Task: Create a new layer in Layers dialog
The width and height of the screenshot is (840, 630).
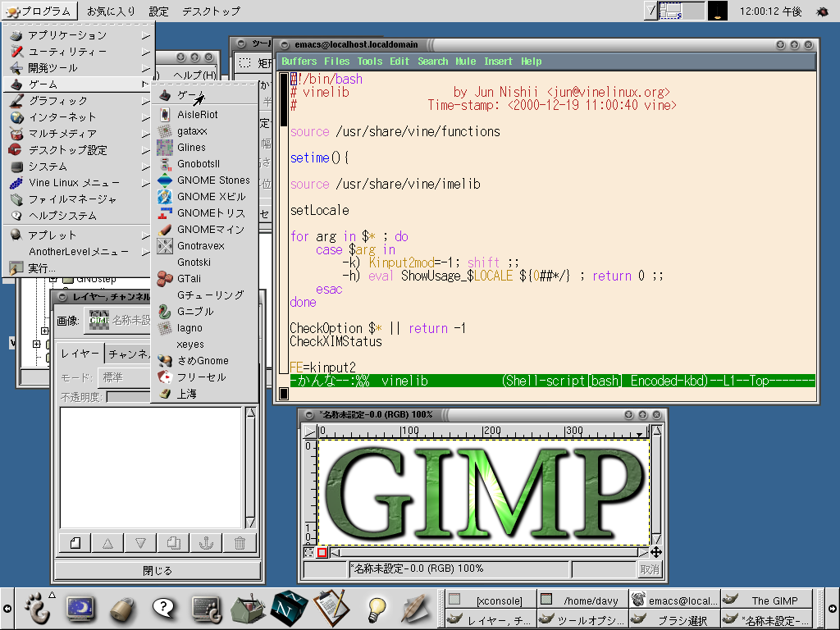Action: (75, 543)
